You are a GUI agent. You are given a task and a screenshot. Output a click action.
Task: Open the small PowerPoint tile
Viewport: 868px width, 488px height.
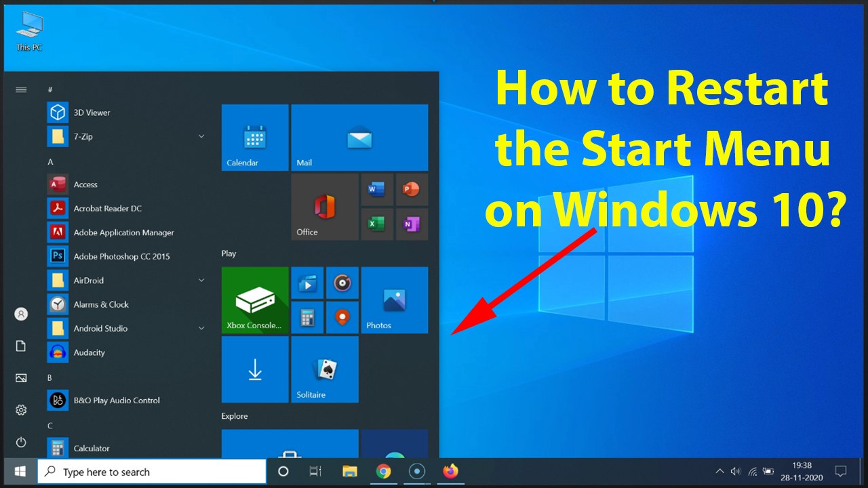(412, 190)
